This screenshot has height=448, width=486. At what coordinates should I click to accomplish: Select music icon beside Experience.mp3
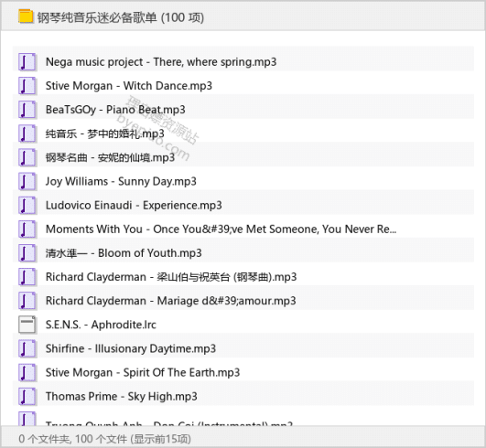click(27, 205)
